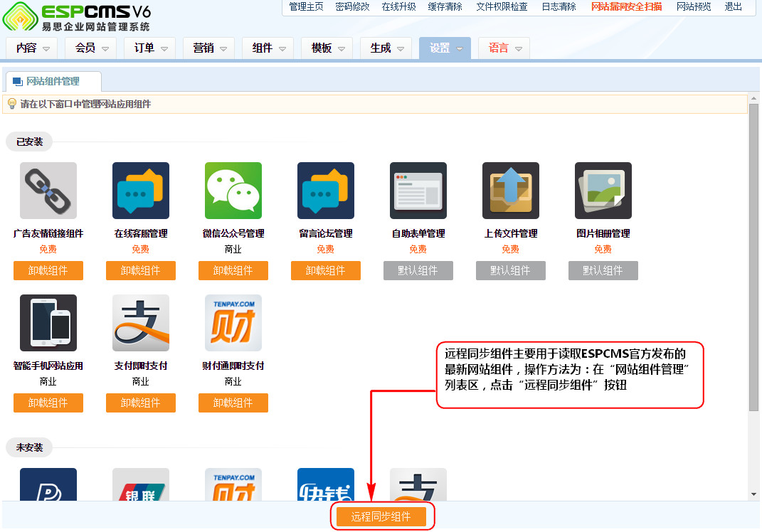Screen dimensions: 762x532
Task: Open 密码修改 in top bar
Action: 352,7
